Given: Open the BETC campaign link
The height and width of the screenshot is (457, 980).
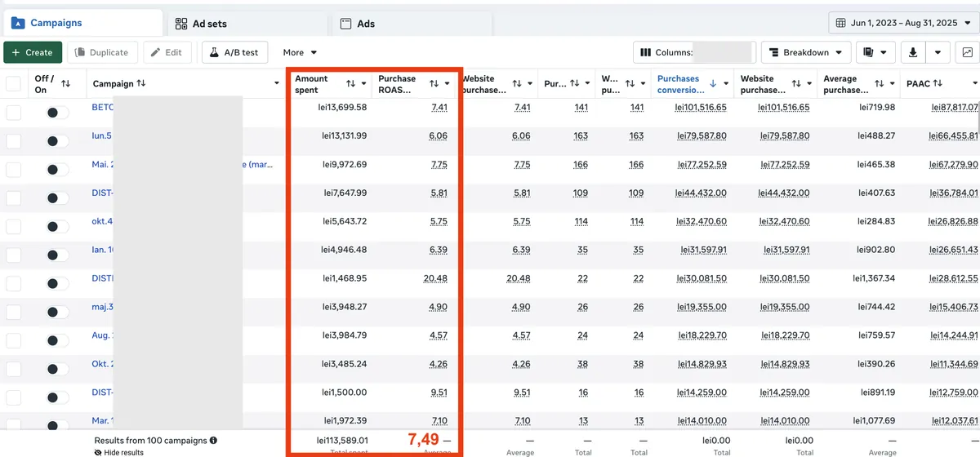Looking at the screenshot, I should tap(102, 107).
